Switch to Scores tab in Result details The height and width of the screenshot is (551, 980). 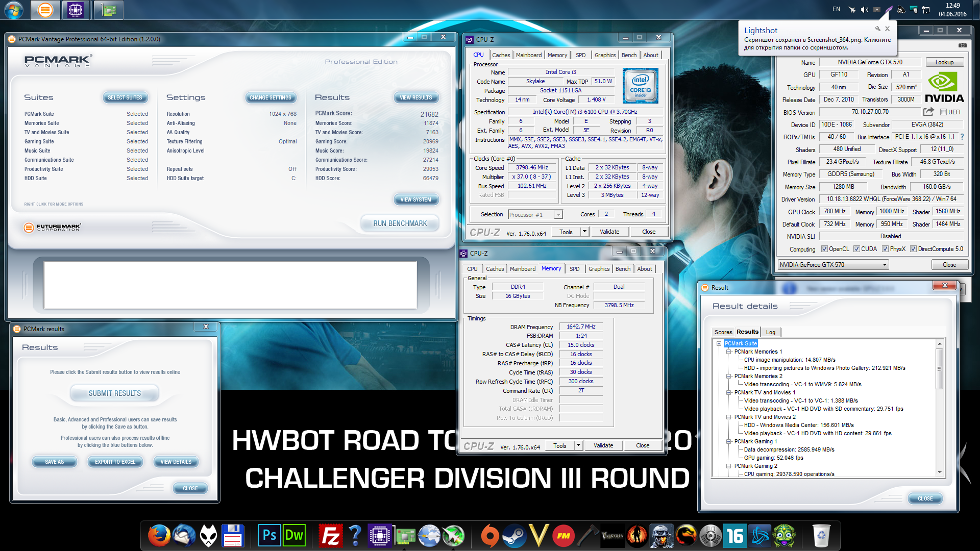723,332
